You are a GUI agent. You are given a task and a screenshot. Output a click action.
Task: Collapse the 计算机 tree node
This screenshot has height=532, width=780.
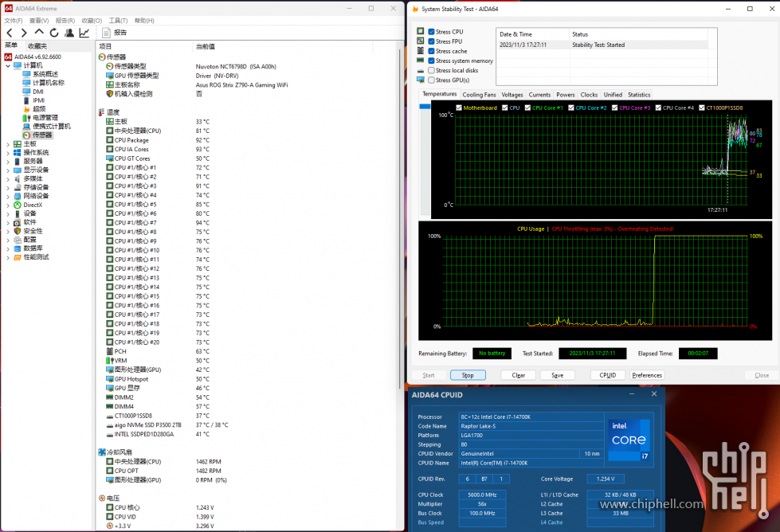(x=8, y=65)
